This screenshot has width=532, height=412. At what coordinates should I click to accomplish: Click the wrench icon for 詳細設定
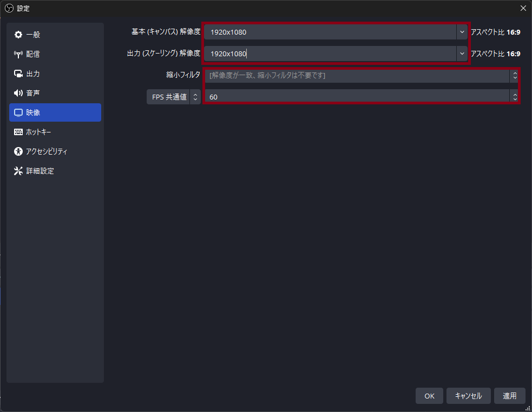click(x=18, y=171)
